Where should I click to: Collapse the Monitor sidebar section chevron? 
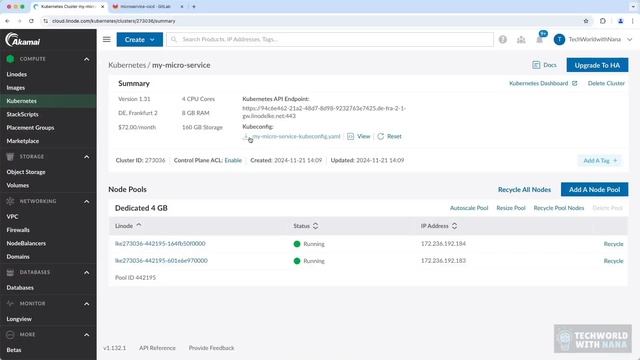pyautogui.click(x=87, y=304)
